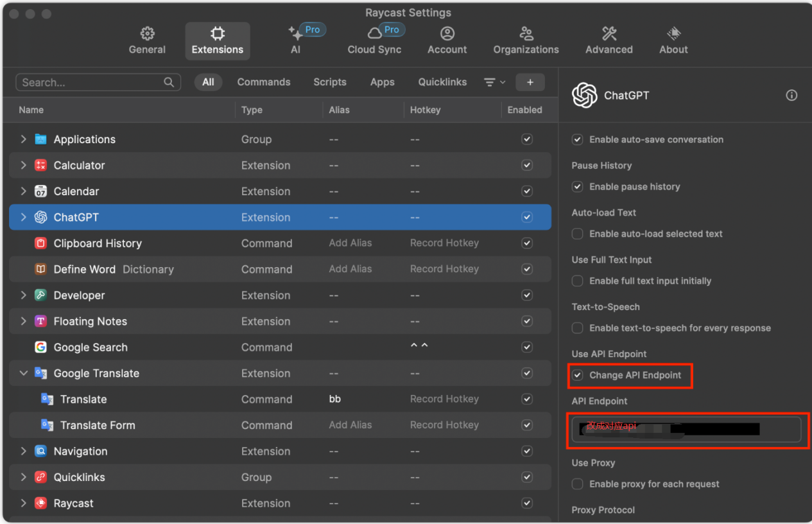
Task: Open the Advanced settings tab
Action: [609, 40]
